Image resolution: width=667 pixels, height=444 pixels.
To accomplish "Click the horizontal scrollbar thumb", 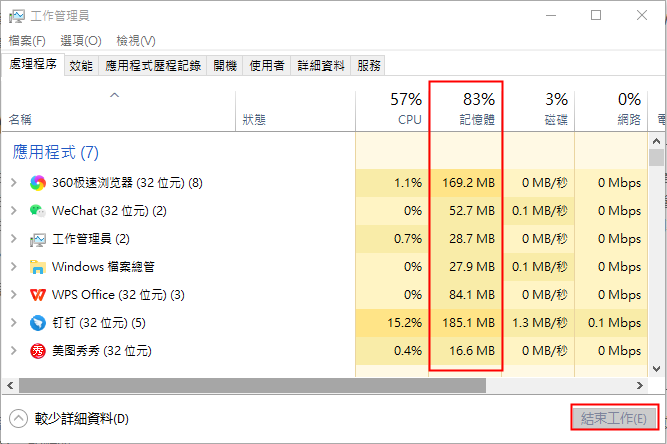I will click(x=252, y=386).
